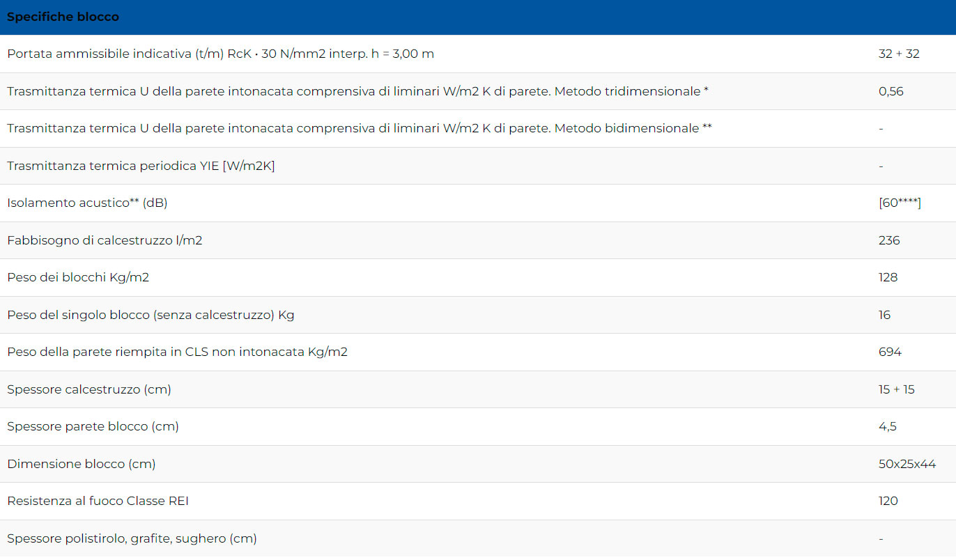Click the value '0,56'
Screen dimensions: 956x560
point(891,91)
